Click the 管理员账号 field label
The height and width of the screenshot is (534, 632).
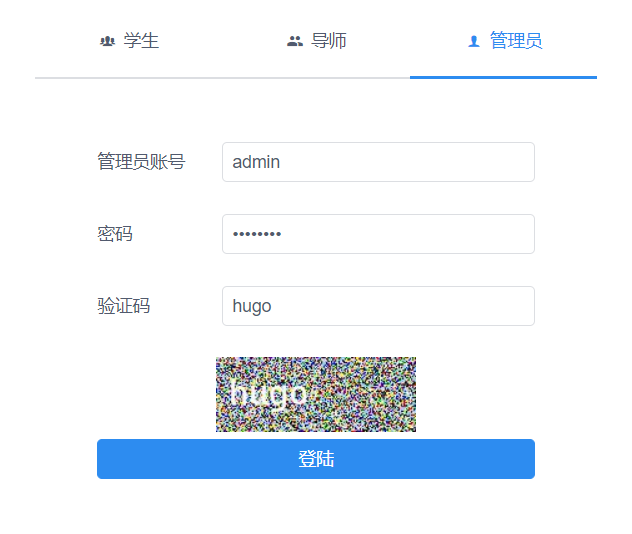[141, 162]
